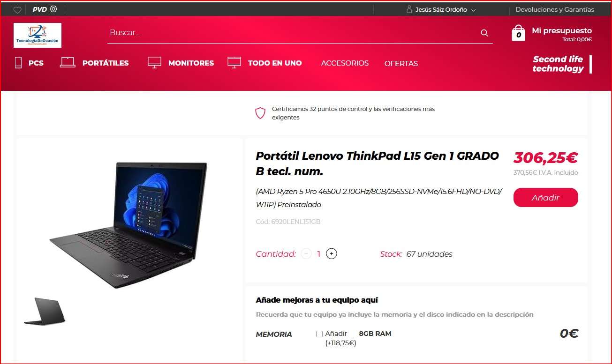The image size is (612, 364).
Task: Increase quantity with the plus button
Action: 332,254
